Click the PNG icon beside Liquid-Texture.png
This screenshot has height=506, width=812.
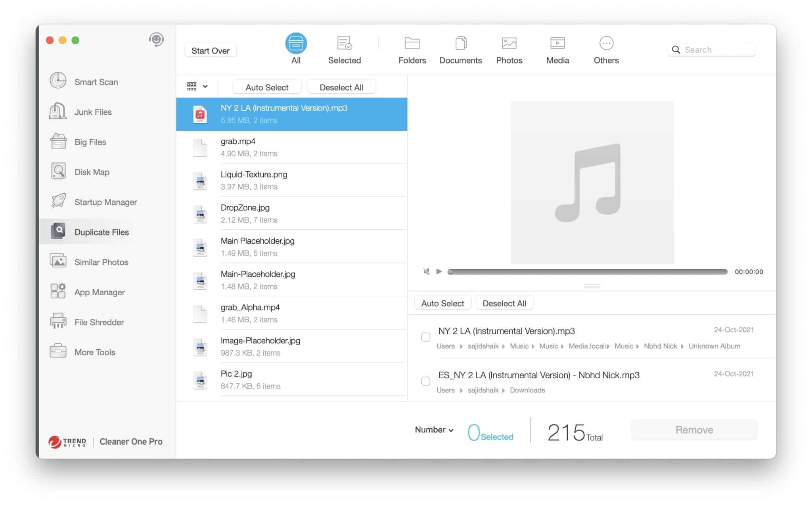200,181
